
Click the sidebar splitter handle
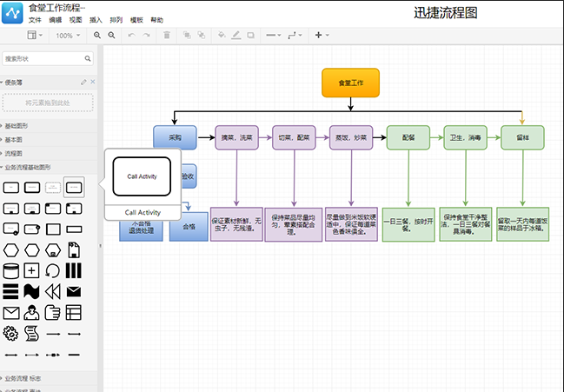pyautogui.click(x=100, y=246)
